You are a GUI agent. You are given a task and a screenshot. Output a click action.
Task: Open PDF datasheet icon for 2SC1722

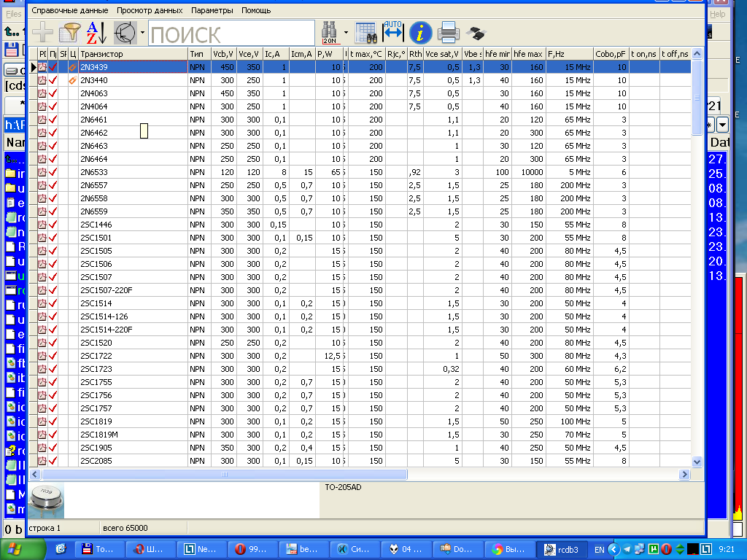click(42, 356)
